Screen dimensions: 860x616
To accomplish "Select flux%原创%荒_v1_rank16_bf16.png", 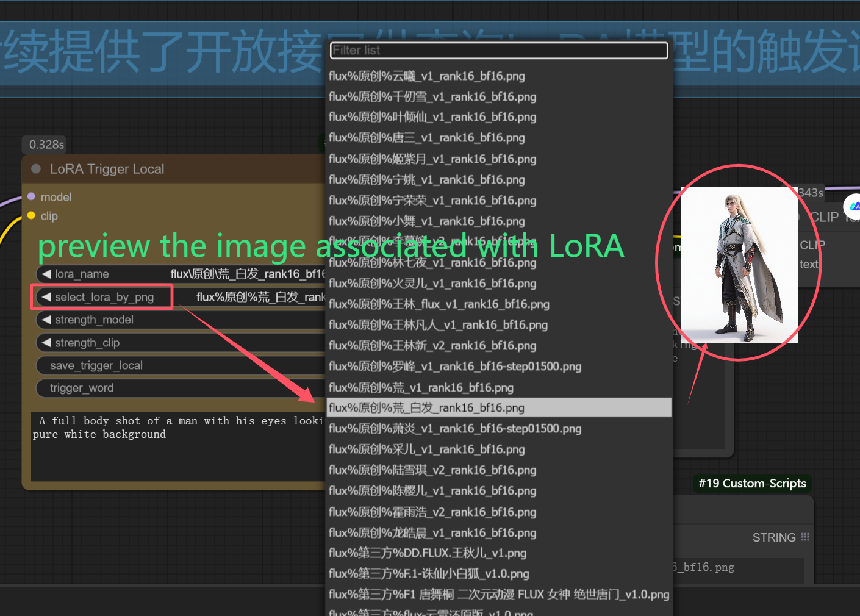I will pyautogui.click(x=499, y=388).
